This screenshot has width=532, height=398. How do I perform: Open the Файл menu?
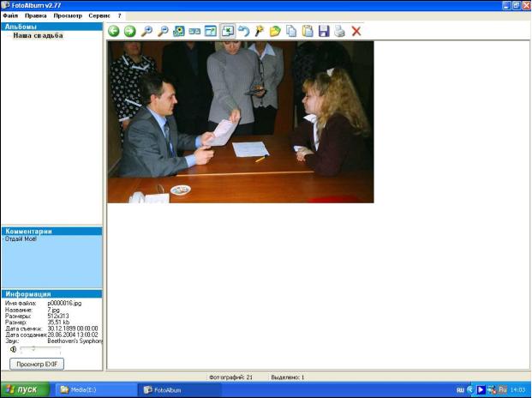coord(10,16)
